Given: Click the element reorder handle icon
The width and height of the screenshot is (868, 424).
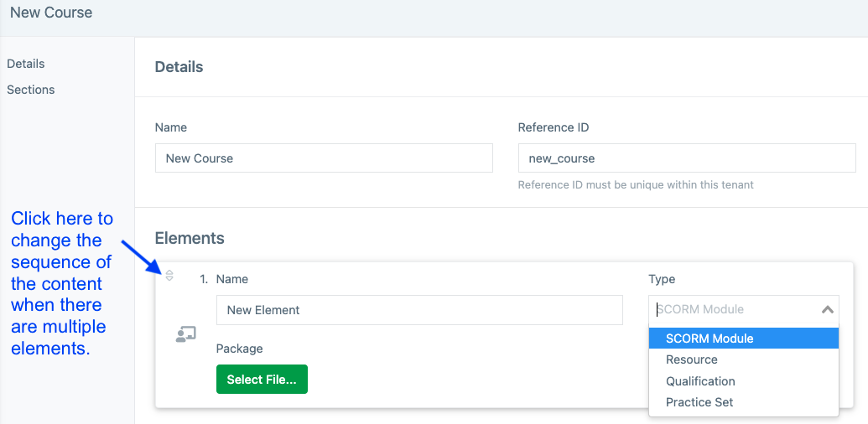Looking at the screenshot, I should [169, 276].
